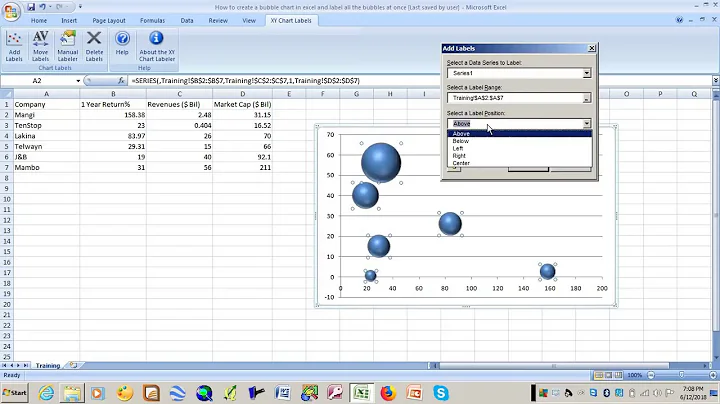Open the Manual Labeler tool
Screen dimensions: 720x404
click(x=68, y=46)
